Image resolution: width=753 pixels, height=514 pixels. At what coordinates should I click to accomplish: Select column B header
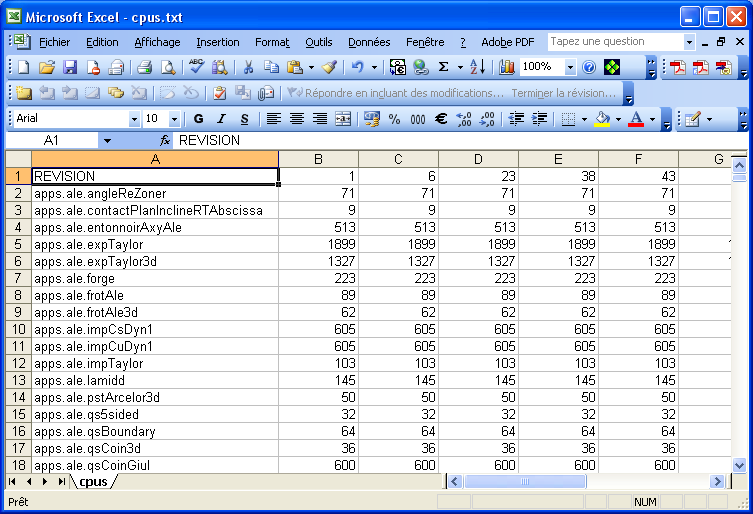pyautogui.click(x=318, y=159)
